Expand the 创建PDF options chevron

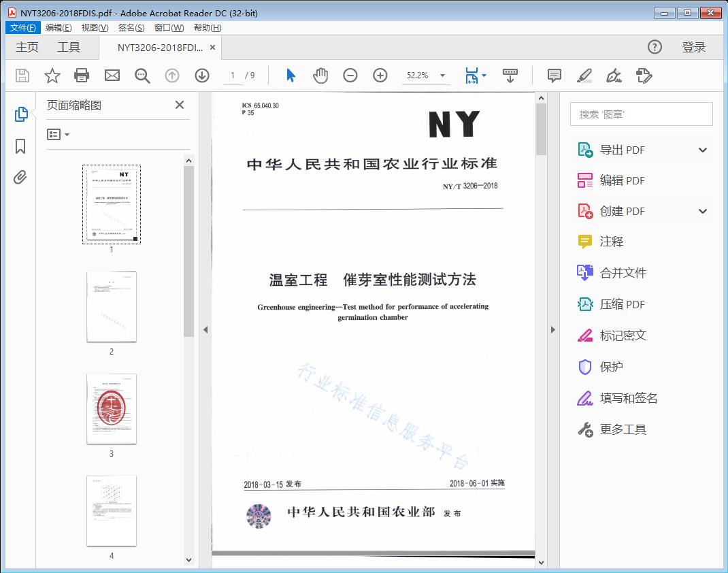[x=702, y=211]
